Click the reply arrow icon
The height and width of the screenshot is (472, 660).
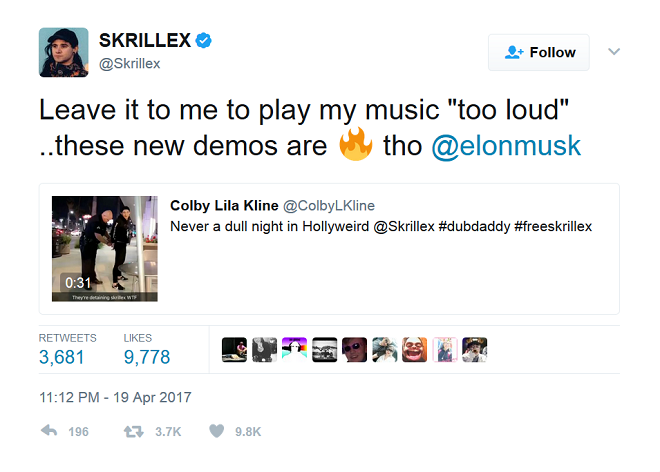[49, 431]
